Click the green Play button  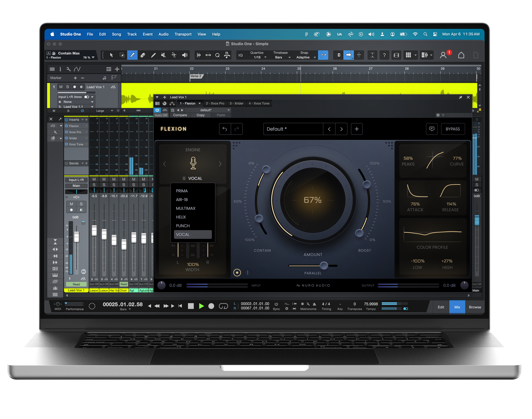[201, 306]
